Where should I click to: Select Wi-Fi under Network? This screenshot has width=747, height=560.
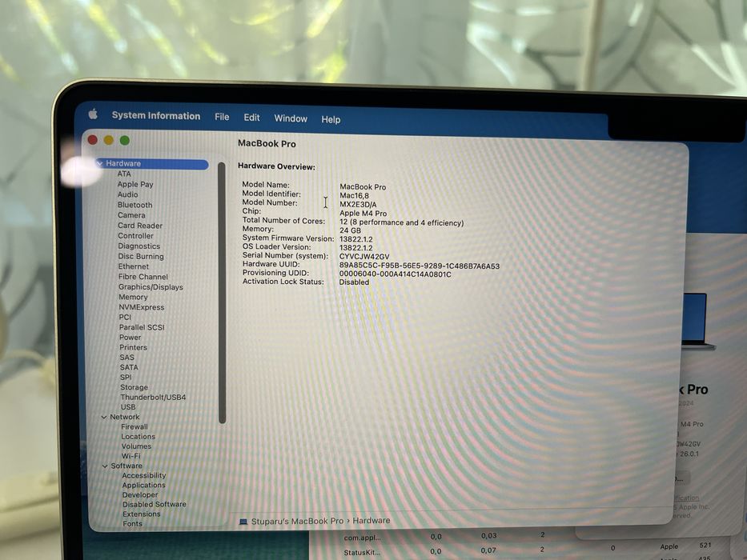131,456
